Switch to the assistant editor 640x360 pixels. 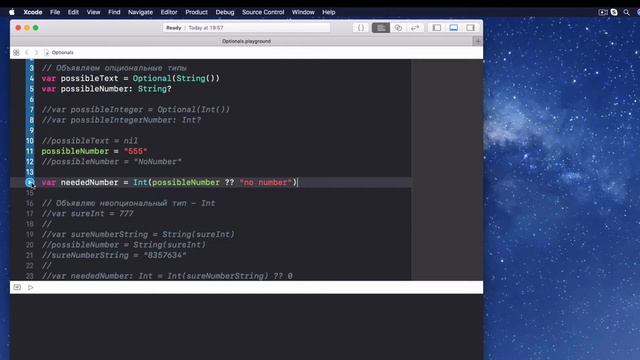pos(398,28)
